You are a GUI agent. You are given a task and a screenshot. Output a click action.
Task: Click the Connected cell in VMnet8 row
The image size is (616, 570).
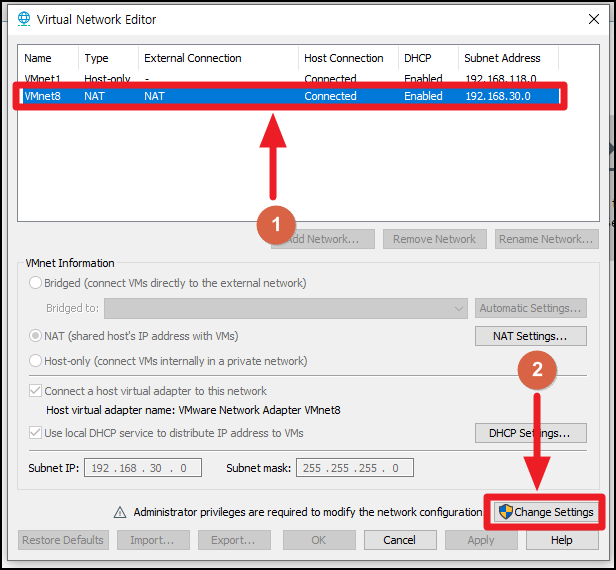point(330,96)
